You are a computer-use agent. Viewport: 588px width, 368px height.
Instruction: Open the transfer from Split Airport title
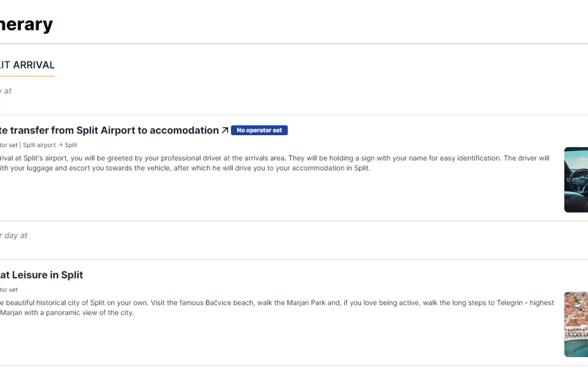109,130
